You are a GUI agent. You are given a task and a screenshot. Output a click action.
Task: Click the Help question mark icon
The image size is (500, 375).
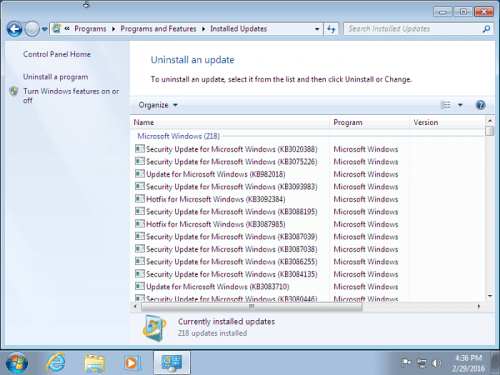(x=480, y=105)
